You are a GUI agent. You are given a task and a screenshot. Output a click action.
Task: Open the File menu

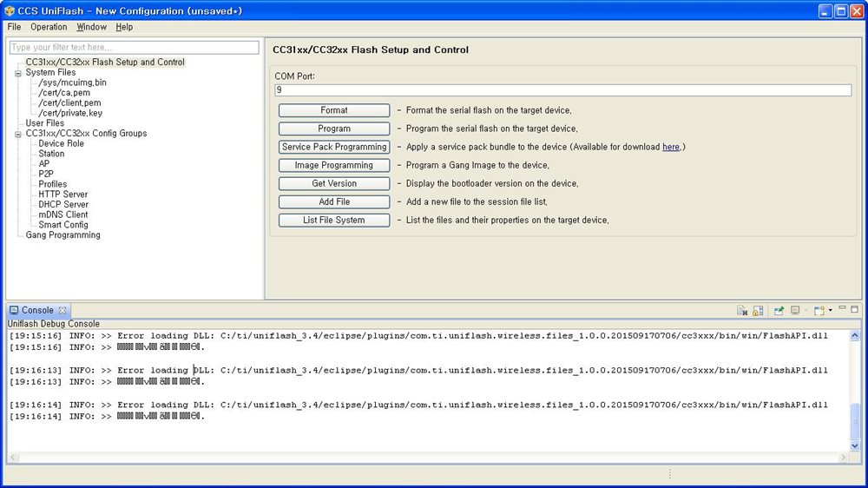click(x=14, y=27)
